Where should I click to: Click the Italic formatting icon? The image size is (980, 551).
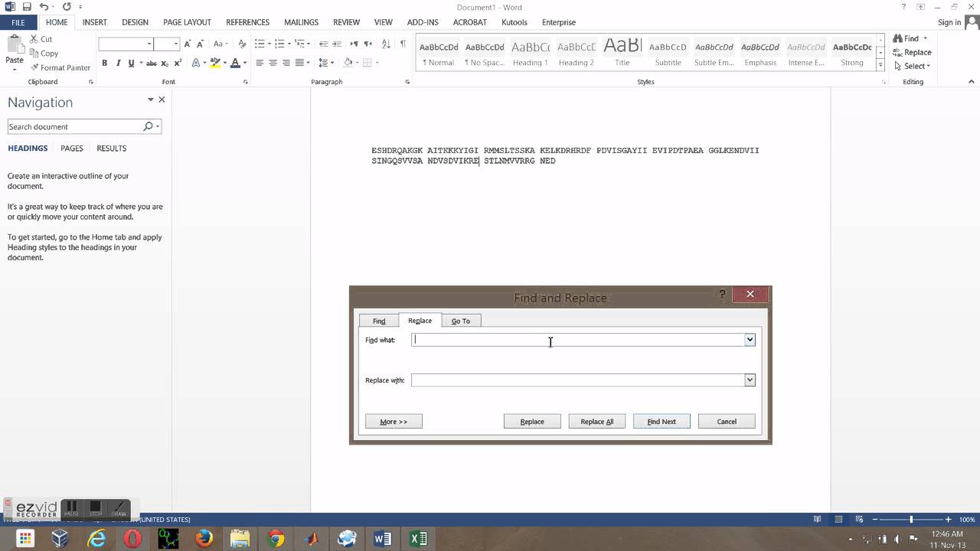[x=118, y=63]
